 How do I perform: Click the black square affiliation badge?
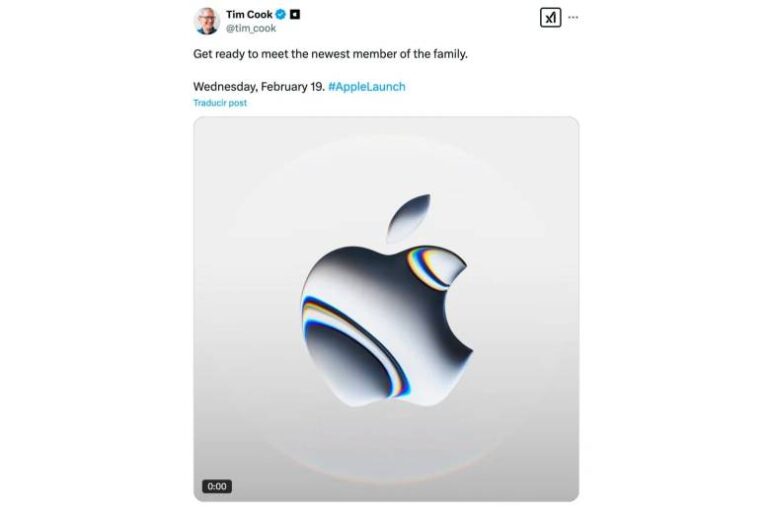(x=295, y=15)
